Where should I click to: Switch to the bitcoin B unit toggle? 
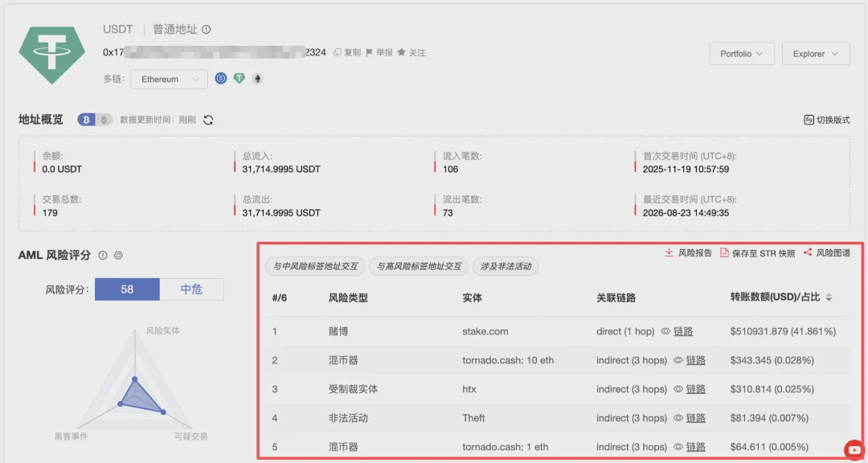[x=86, y=120]
